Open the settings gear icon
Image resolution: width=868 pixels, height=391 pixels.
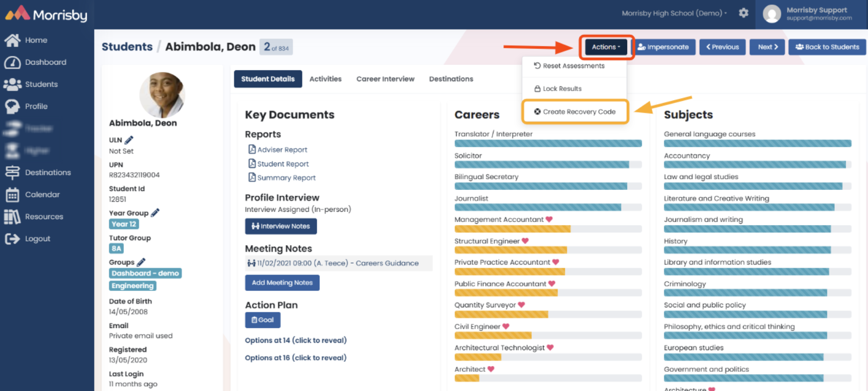(744, 13)
